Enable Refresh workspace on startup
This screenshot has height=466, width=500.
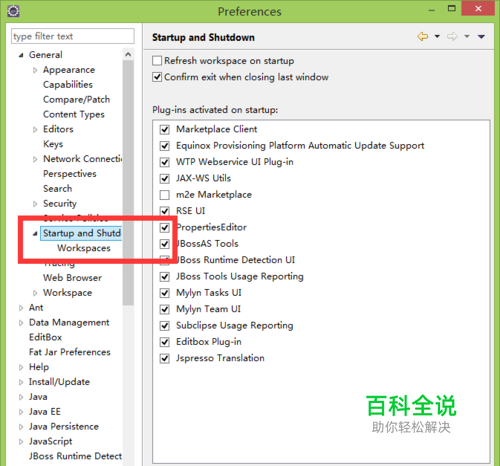click(x=157, y=61)
